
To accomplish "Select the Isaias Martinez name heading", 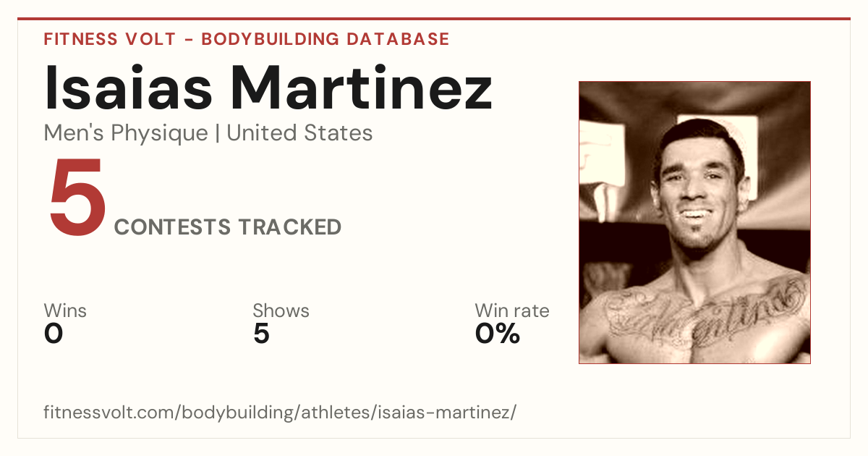I will point(268,88).
